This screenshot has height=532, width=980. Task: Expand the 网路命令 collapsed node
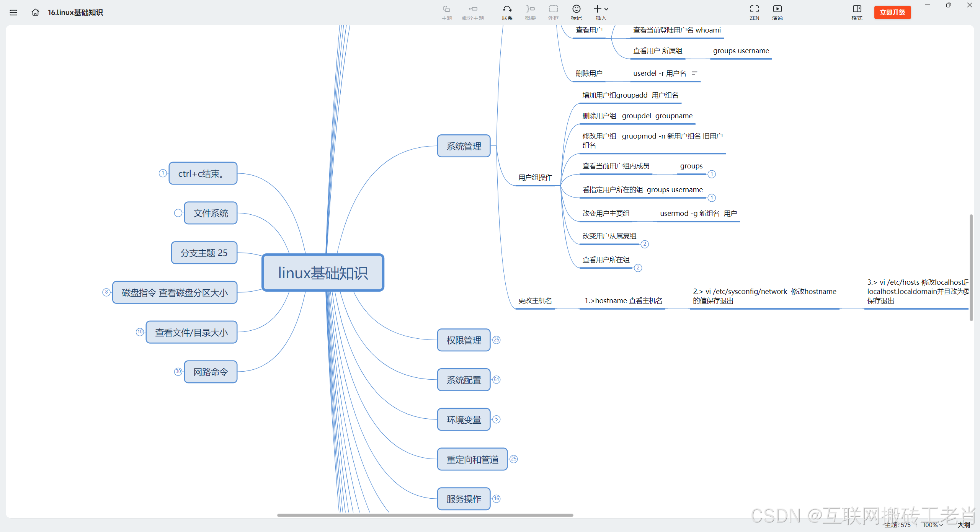[x=178, y=372]
